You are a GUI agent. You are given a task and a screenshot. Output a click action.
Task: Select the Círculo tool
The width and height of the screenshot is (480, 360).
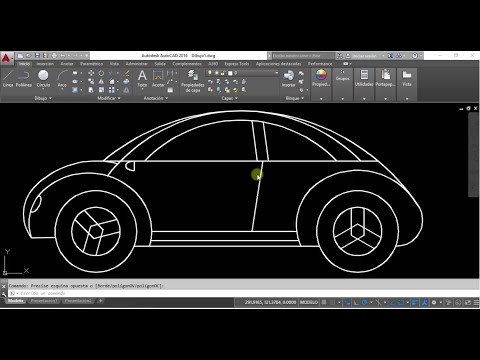pyautogui.click(x=43, y=79)
